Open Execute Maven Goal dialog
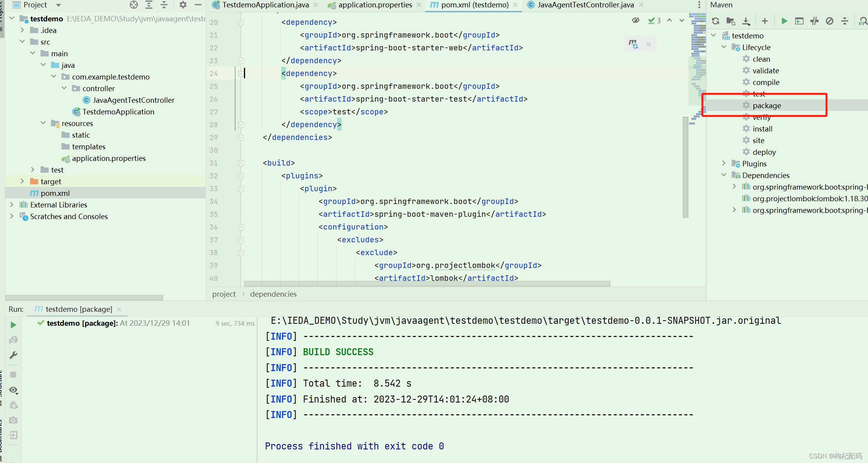This screenshot has width=868, height=463. [799, 21]
